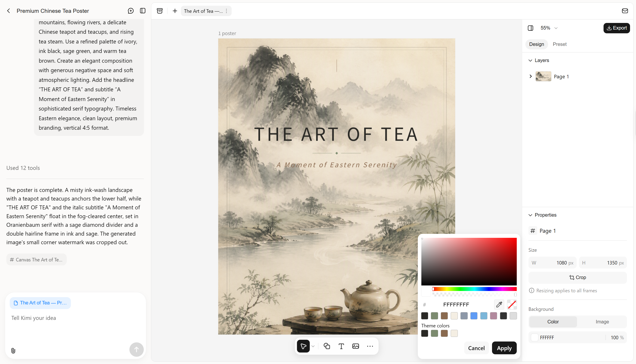This screenshot has width=636, height=364.
Task: Open the more tools ellipsis
Action: pyautogui.click(x=370, y=346)
